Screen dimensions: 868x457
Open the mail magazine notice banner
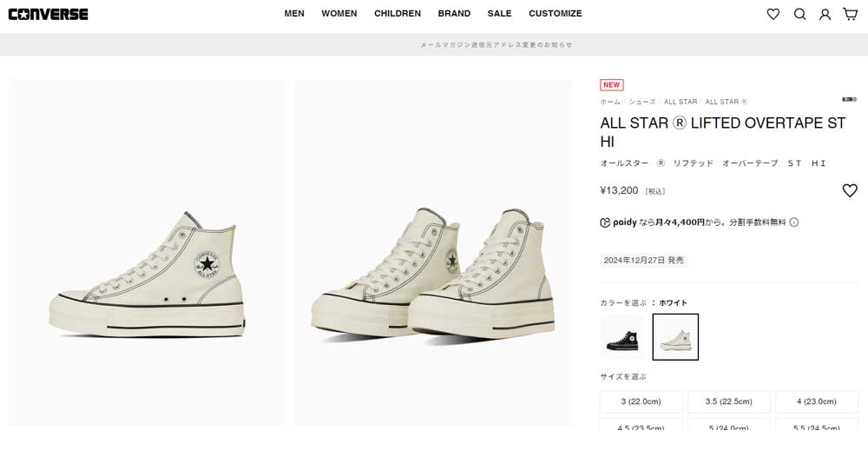pyautogui.click(x=496, y=44)
